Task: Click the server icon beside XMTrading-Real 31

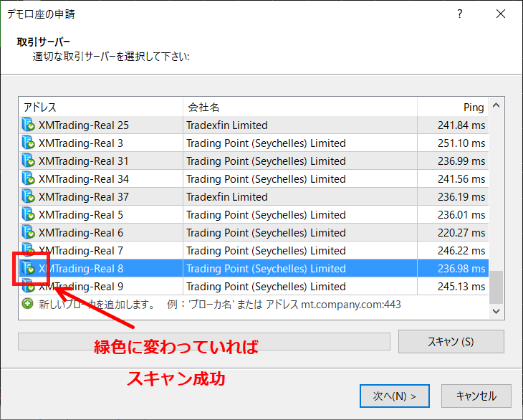Action: [29, 161]
